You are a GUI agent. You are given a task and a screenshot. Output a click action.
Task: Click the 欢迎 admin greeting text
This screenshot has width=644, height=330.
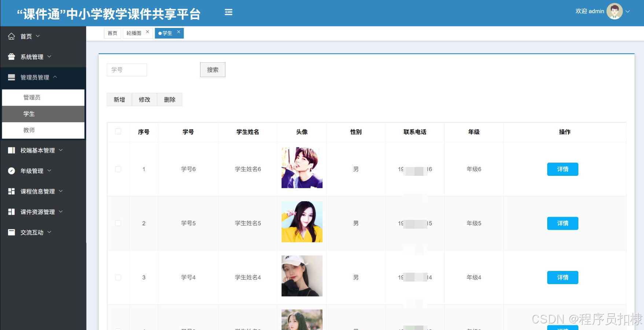tap(590, 11)
